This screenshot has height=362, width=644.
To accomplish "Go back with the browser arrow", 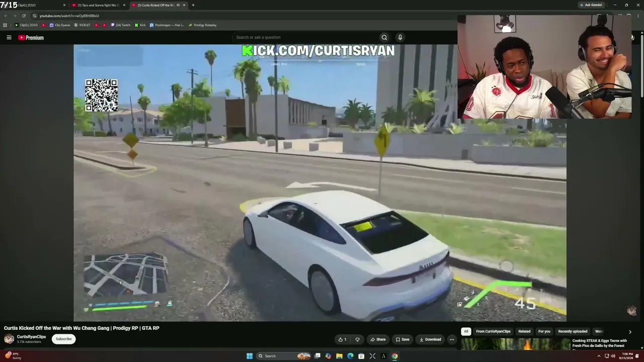I will point(6,16).
